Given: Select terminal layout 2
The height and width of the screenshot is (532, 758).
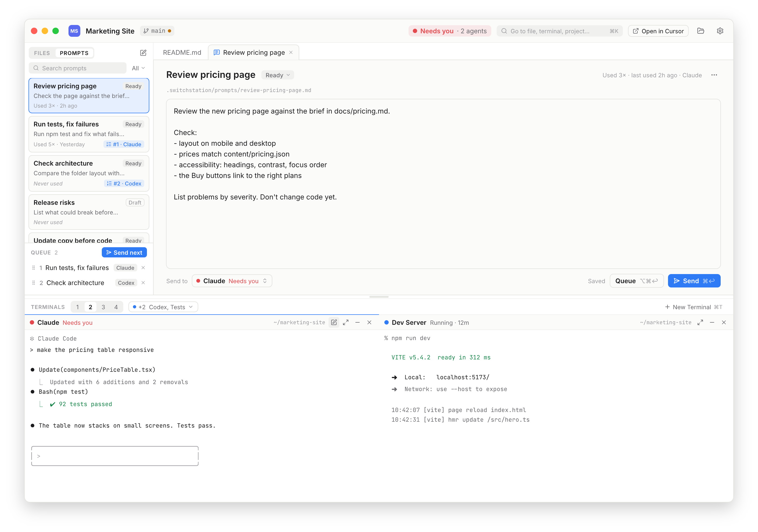Looking at the screenshot, I should [90, 307].
